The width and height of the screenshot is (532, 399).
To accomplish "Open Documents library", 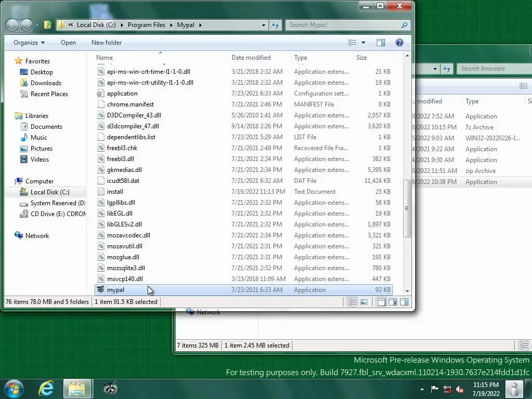I will [x=46, y=127].
